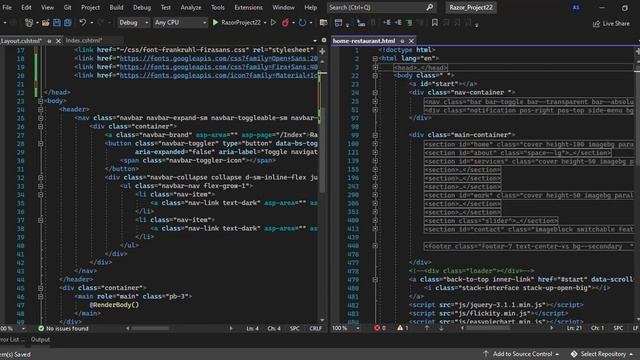Viewport: 640px width, 360px height.
Task: Click Start Without Debugging outline play icon
Action: pos(273,23)
